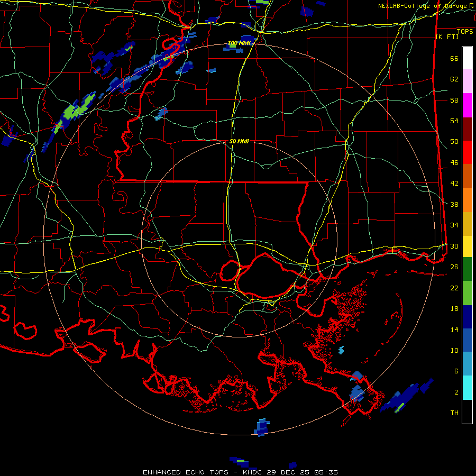This screenshot has height=476, width=476.
Task: Click the 54 legend value
Action: click(x=454, y=121)
